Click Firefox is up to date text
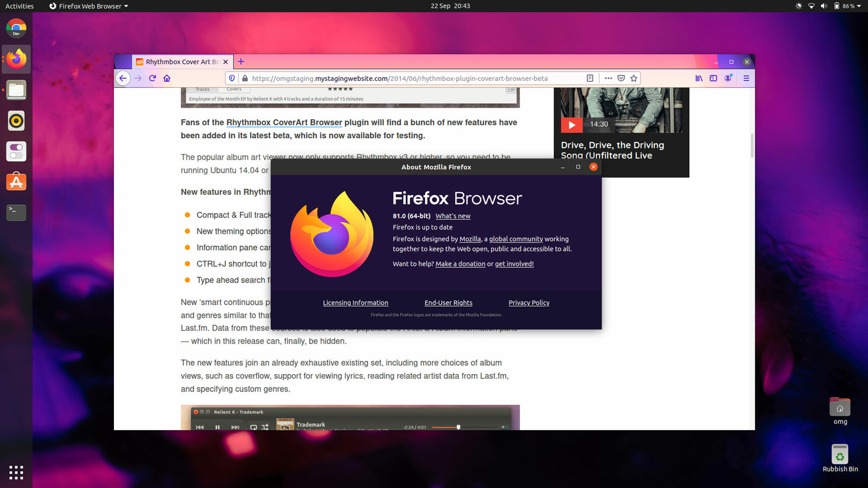This screenshot has height=488, width=868. coord(423,227)
